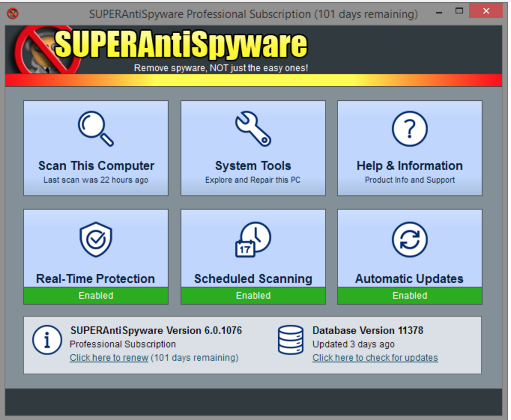Click the 'Click here to check for updates' link
Screen dimensions: 511x420
pos(375,357)
